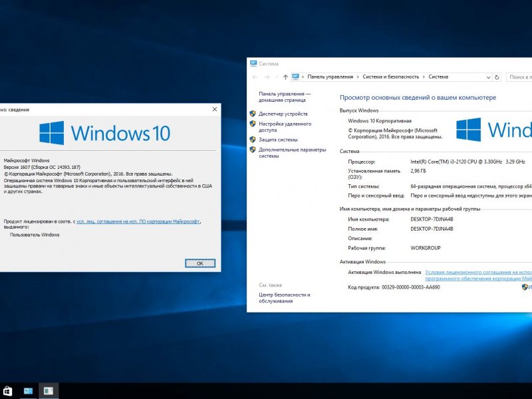The width and height of the screenshot is (532, 399).
Task: Confirm the about dialog with OK
Action: click(x=200, y=263)
